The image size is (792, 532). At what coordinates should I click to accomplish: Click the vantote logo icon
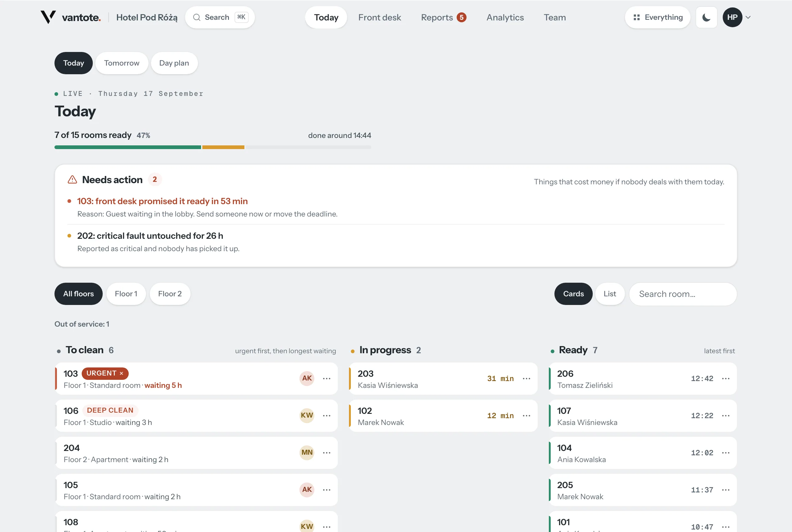(x=48, y=17)
